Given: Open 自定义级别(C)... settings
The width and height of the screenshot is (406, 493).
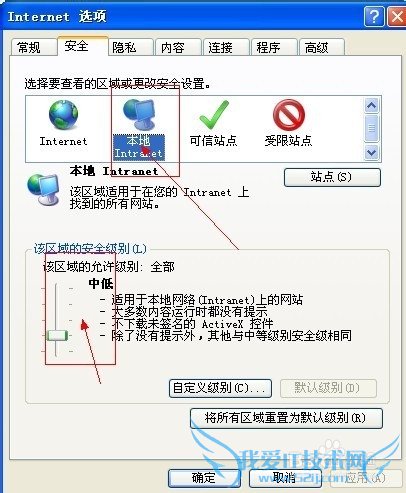Looking at the screenshot, I should (220, 388).
